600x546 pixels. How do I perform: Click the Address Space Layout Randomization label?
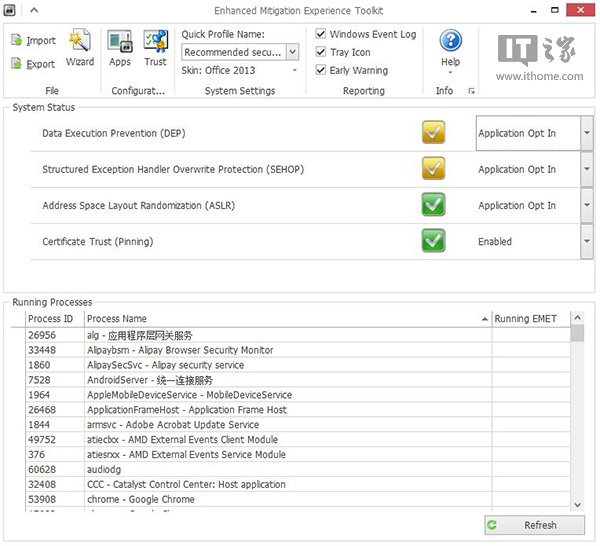pyautogui.click(x=139, y=205)
